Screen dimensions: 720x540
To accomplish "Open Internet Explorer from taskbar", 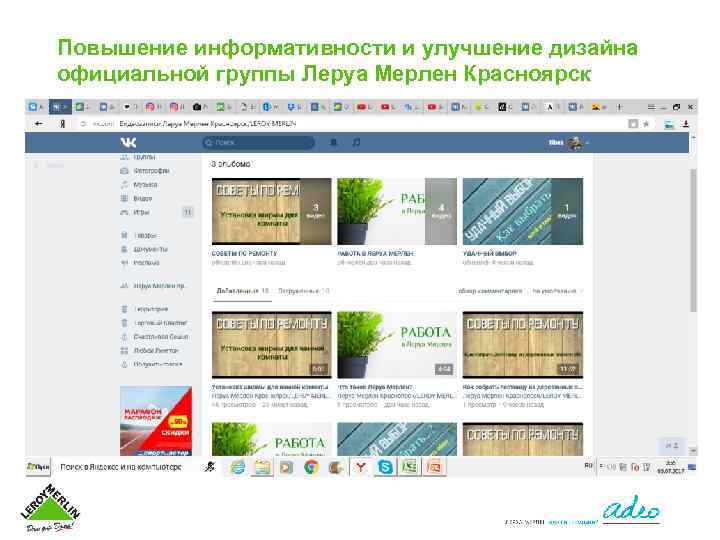I will point(238,467).
